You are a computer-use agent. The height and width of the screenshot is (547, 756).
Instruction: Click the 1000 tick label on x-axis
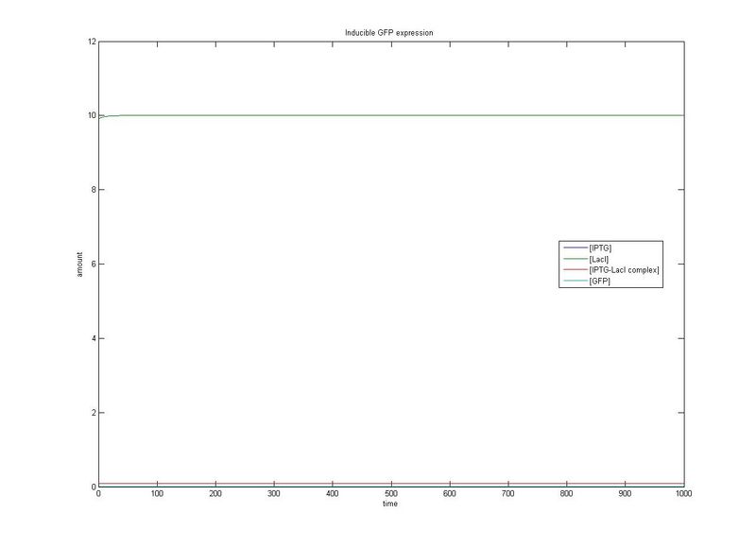[684, 491]
